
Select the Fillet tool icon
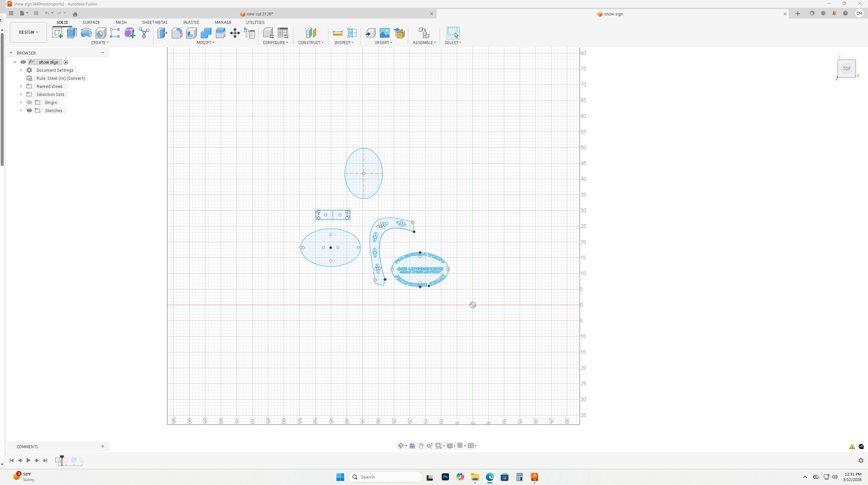pos(177,33)
